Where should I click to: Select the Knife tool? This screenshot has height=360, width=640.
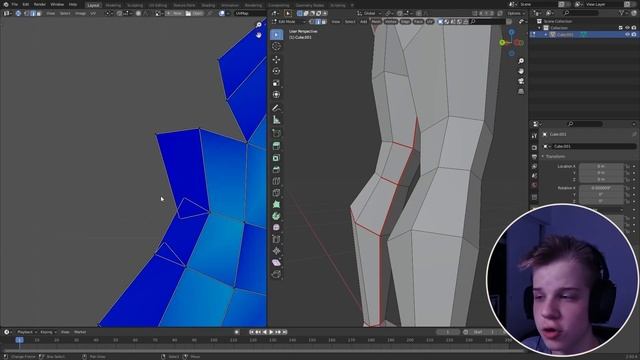(x=276, y=193)
